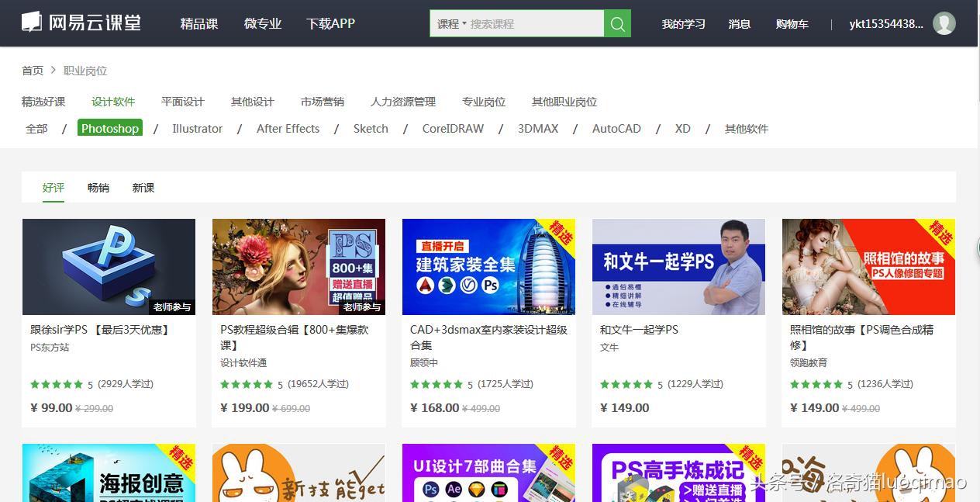The height and width of the screenshot is (502, 980).
Task: Select the Illustrator software filter
Action: (x=197, y=128)
